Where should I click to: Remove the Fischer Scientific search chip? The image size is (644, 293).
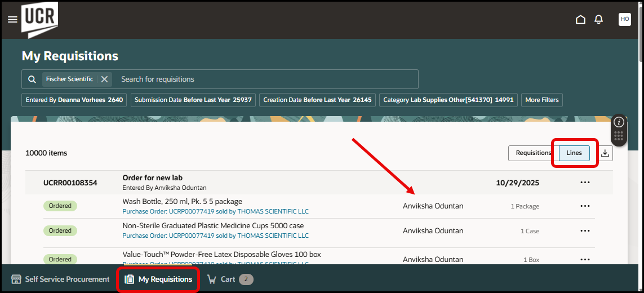(104, 79)
